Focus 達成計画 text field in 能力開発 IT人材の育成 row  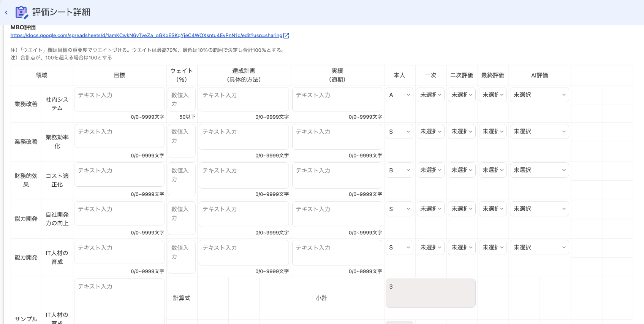244,253
